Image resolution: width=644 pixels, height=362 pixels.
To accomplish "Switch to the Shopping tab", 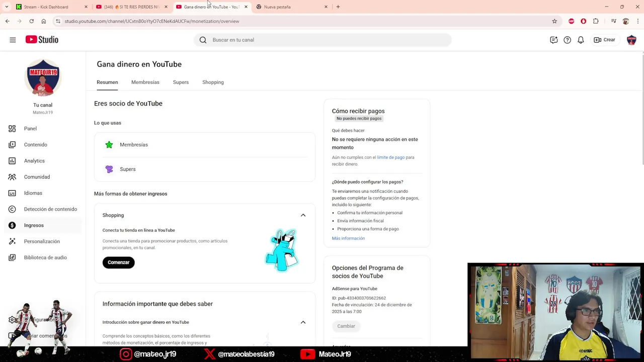I will [213, 82].
